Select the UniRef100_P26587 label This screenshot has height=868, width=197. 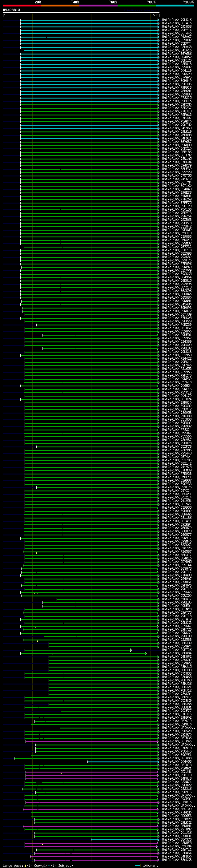pos(176,551)
